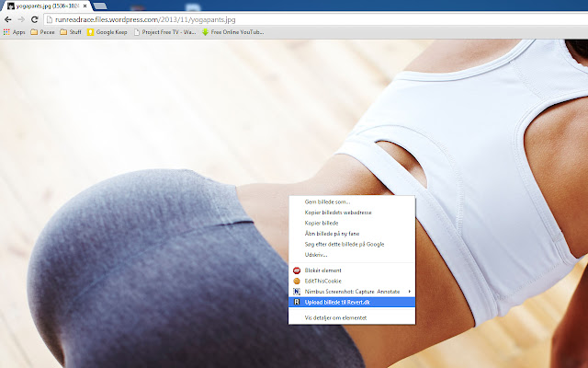Open a new tab with the tab button
The width and height of the screenshot is (588, 368).
tap(100, 6)
